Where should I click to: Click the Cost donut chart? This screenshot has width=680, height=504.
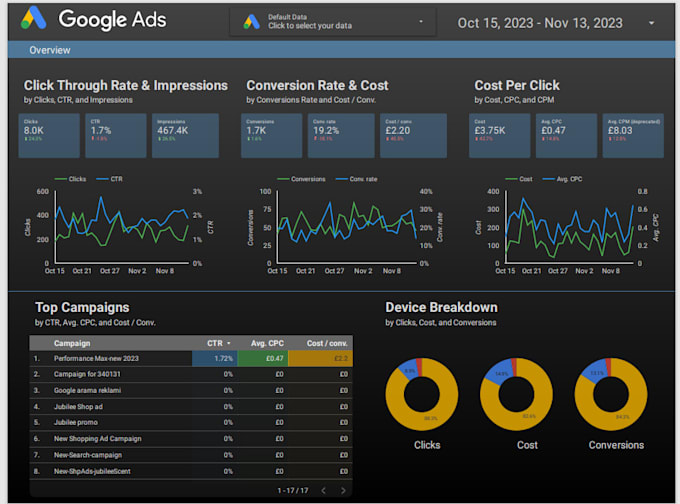(516, 394)
